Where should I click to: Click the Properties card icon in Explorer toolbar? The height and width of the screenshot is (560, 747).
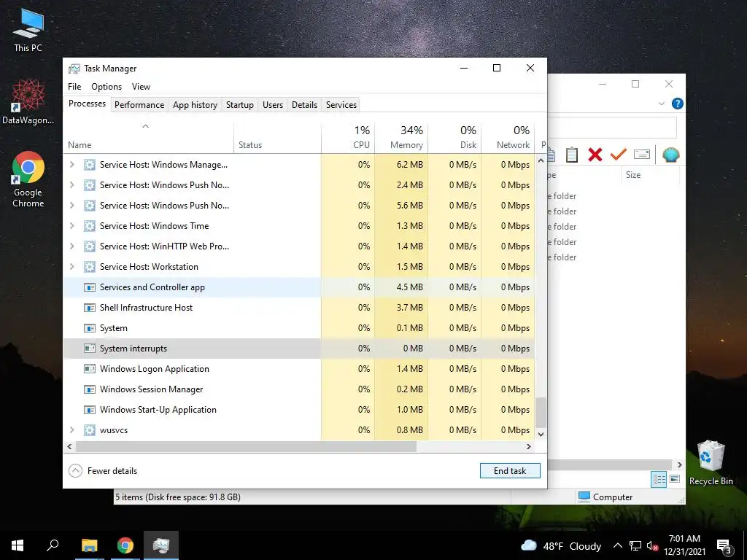(642, 155)
